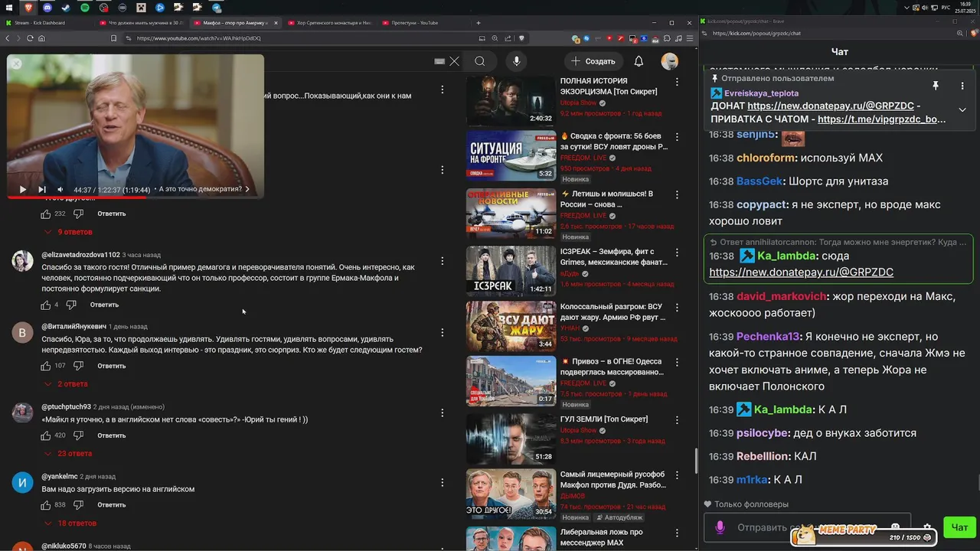Dislike yankelmc's comment
Viewport: 980px width, 551px height.
click(78, 505)
